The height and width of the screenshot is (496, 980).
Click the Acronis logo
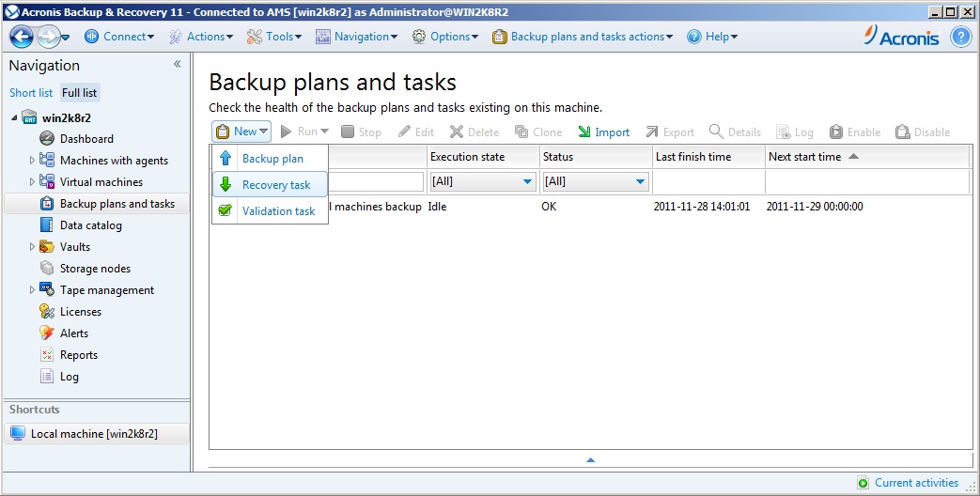click(x=901, y=36)
